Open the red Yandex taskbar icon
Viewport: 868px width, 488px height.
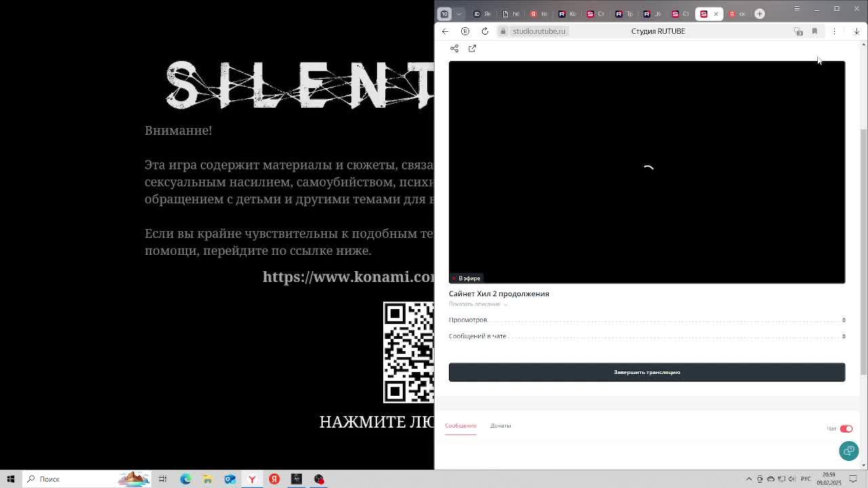(274, 479)
